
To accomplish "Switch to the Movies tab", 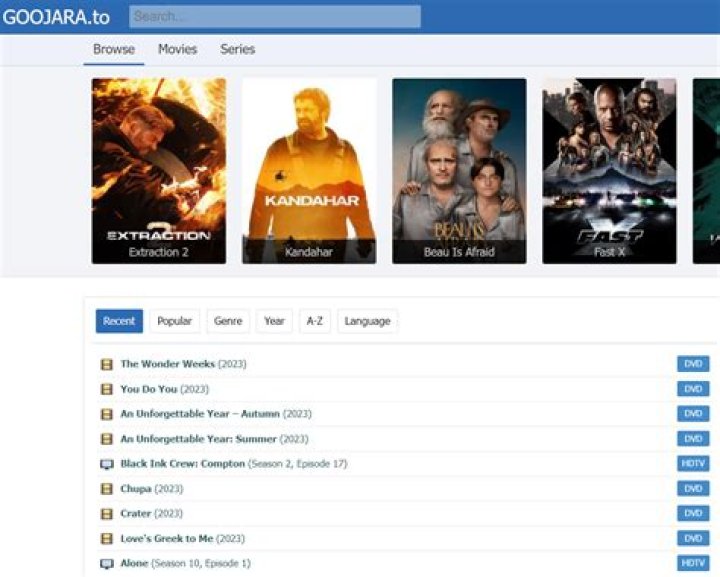I will pos(177,49).
